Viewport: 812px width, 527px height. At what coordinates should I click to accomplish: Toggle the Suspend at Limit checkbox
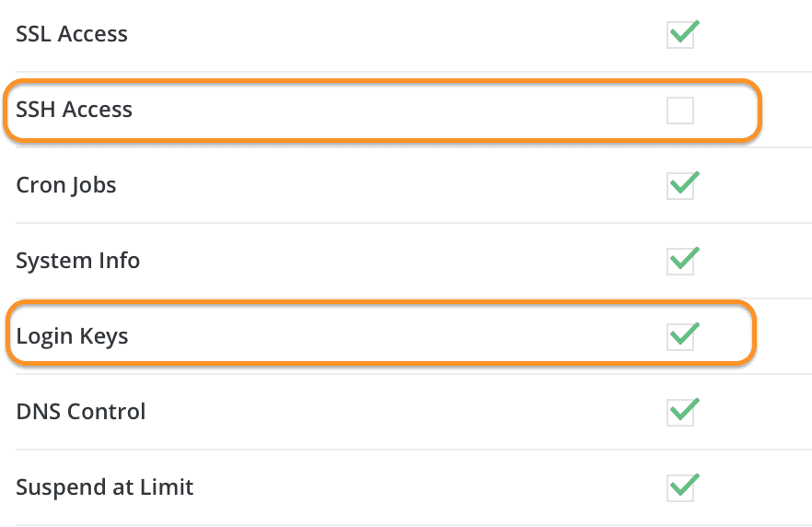[x=680, y=487]
